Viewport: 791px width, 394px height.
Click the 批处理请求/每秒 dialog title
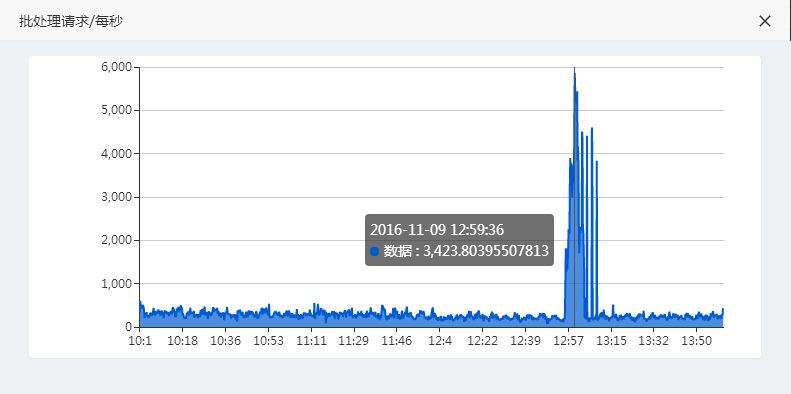click(71, 21)
